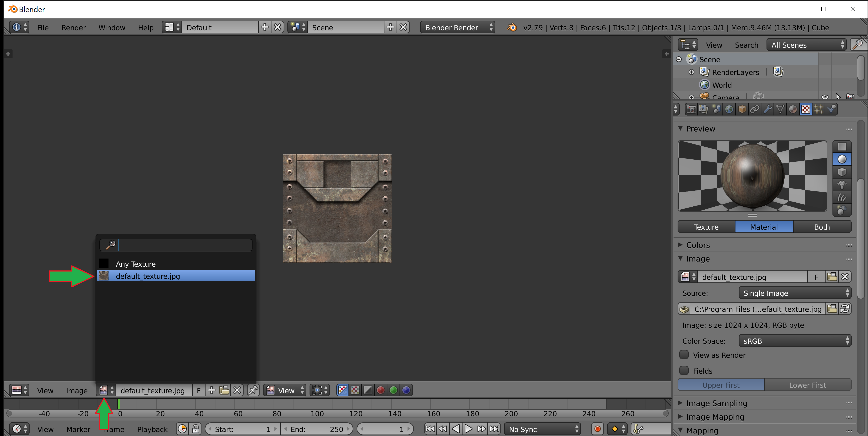Open the World properties globe tab

click(729, 109)
